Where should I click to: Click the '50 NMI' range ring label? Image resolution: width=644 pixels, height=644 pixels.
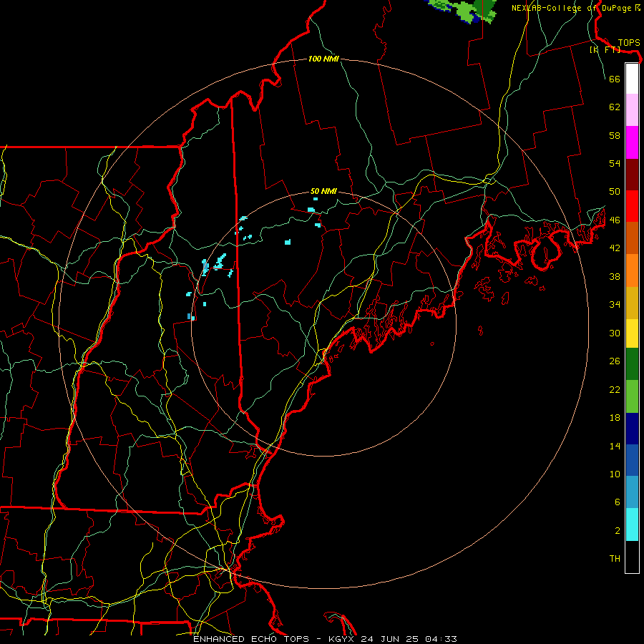click(x=323, y=191)
